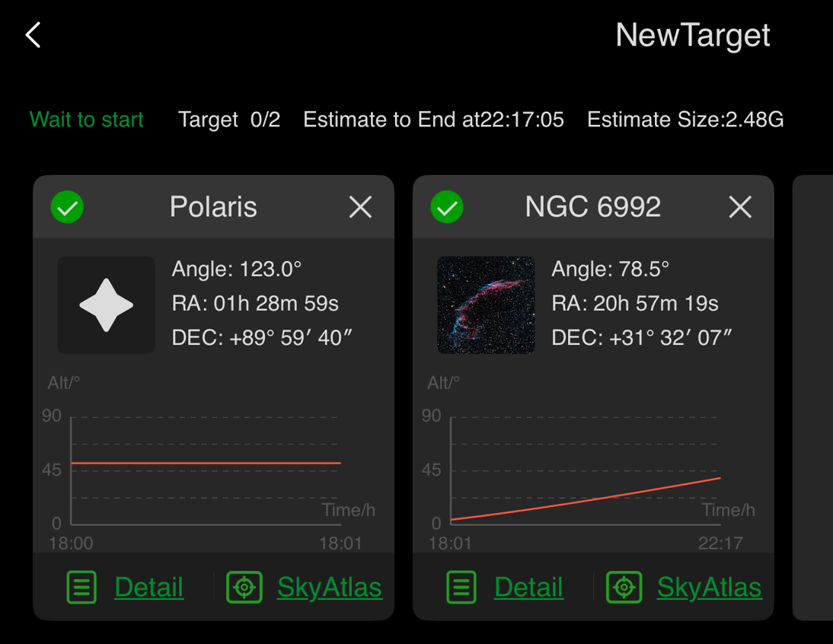This screenshot has width=833, height=644.
Task: Open Detail link for Polaris
Action: tap(148, 587)
